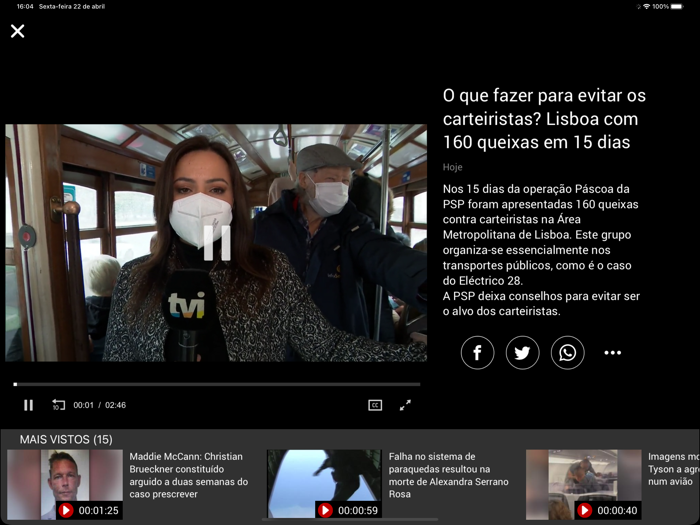Viewport: 700px width, 525px height.
Task: Share the video on Twitter
Action: pos(522,353)
